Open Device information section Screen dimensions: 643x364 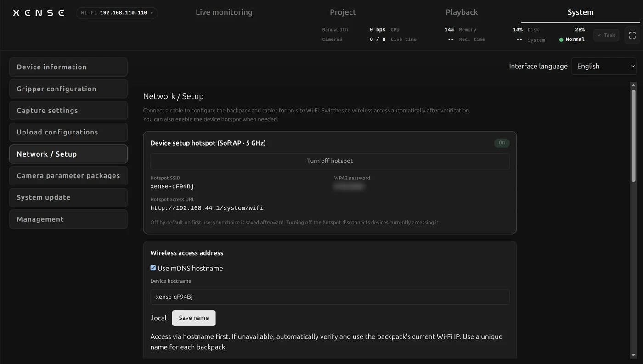68,67
